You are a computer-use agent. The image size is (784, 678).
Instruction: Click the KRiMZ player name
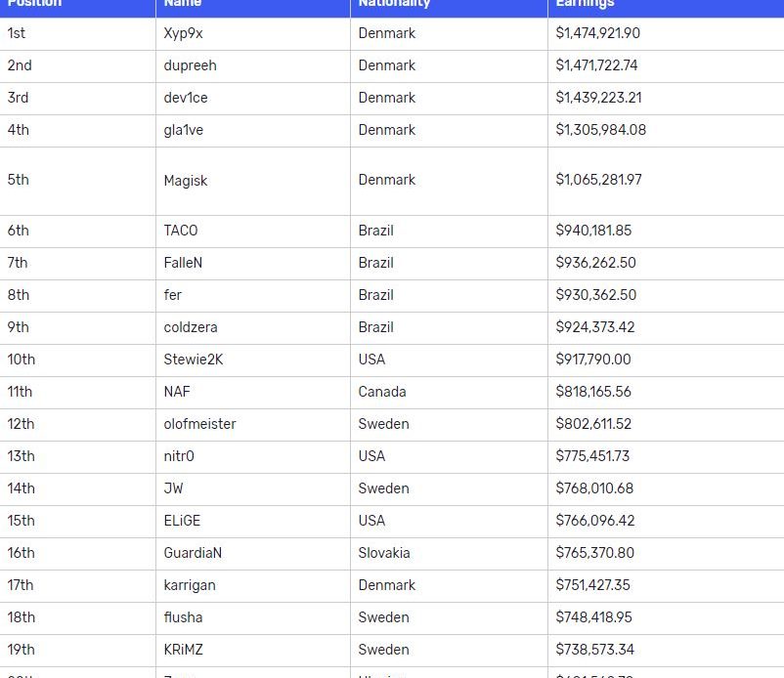pyautogui.click(x=184, y=650)
